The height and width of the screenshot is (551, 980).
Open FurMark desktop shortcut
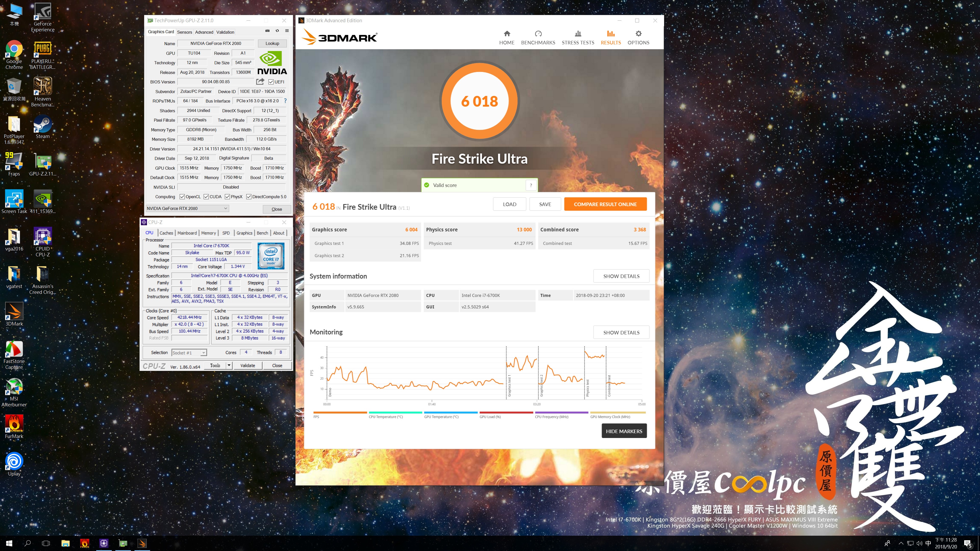pyautogui.click(x=14, y=427)
